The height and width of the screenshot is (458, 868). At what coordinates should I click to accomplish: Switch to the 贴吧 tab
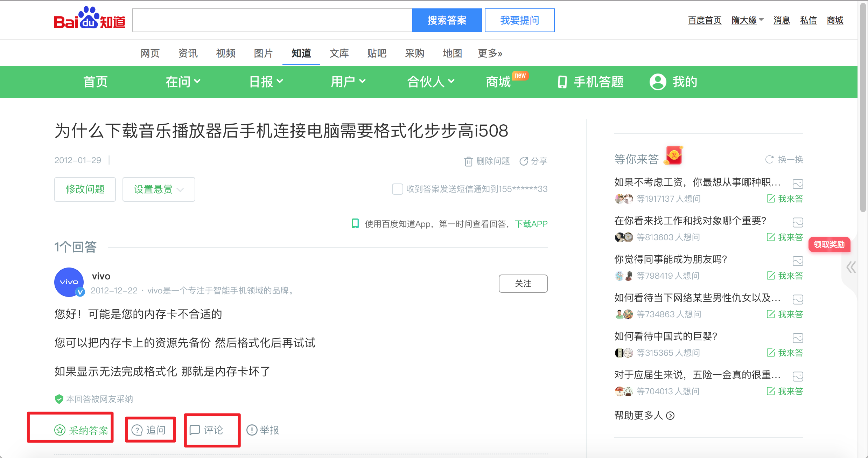pyautogui.click(x=377, y=53)
